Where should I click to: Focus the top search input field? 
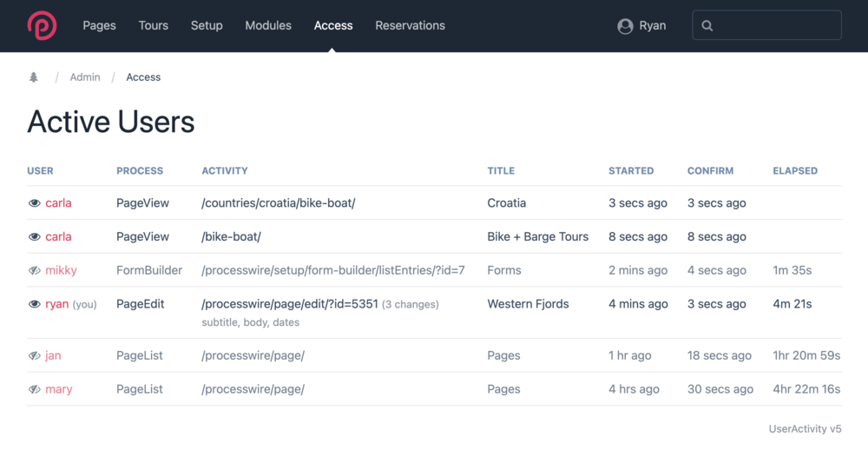point(777,26)
